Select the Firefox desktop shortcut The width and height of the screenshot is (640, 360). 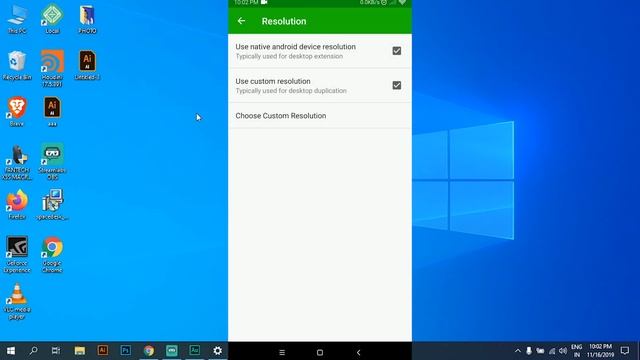pos(17,204)
